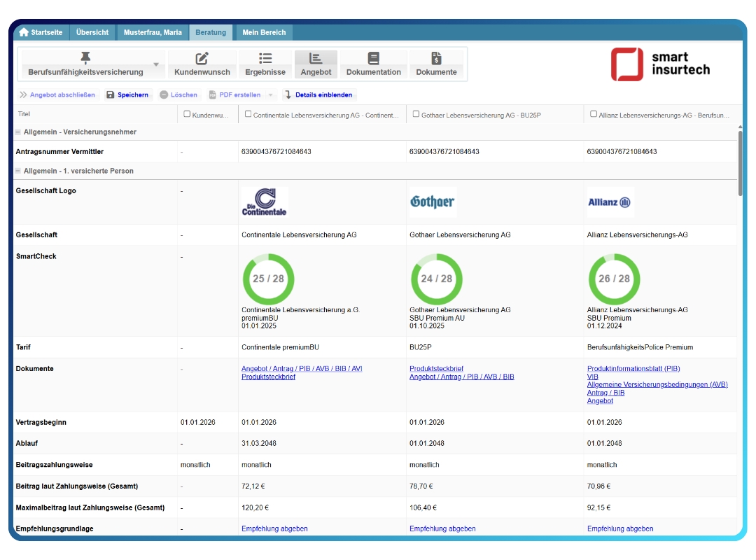Click the Speichern save icon
Image resolution: width=756 pixels, height=560 pixels.
click(x=111, y=94)
